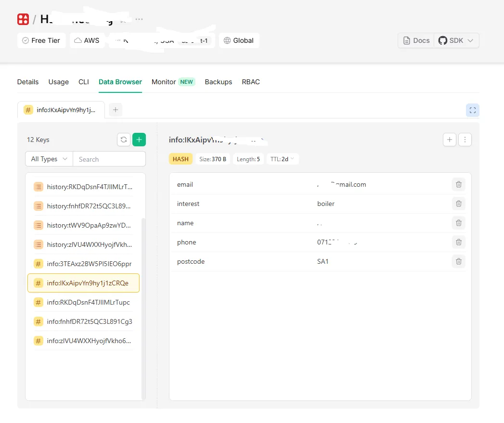The image size is (504, 423).
Task: Change the TTL: 2d dropdown
Action: click(283, 159)
